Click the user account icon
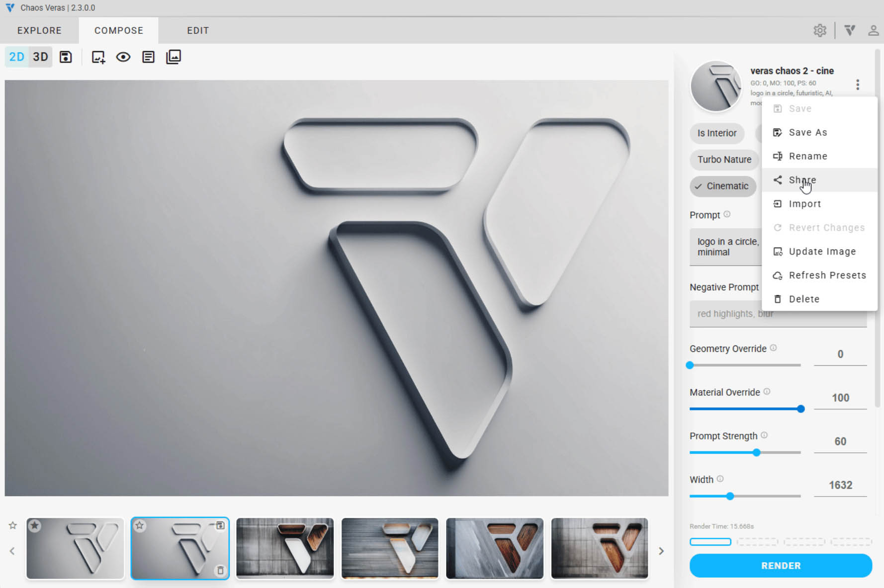Viewport: 884px width, 588px height. 873,31
